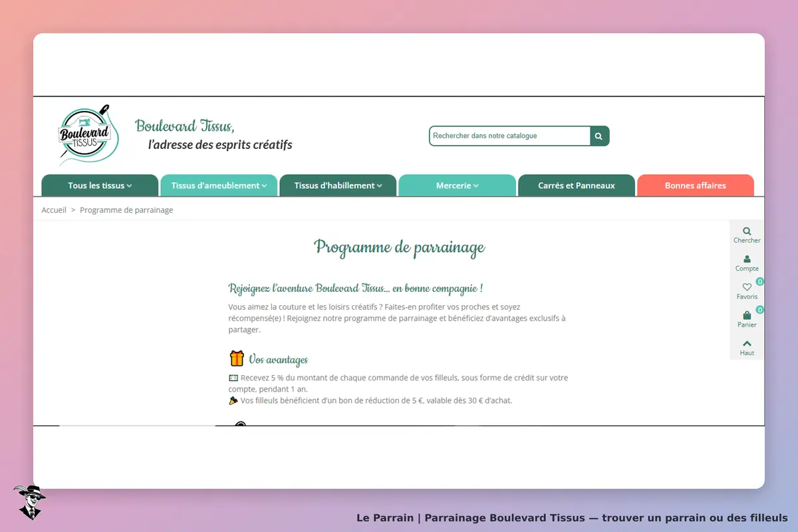Click the gift icon beside Vos avantages
This screenshot has width=798, height=532.
(237, 358)
